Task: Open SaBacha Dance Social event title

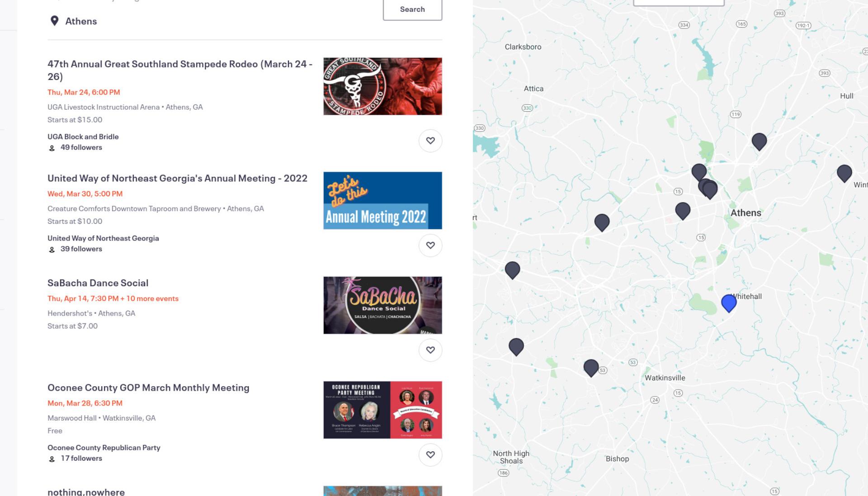Action: point(98,283)
